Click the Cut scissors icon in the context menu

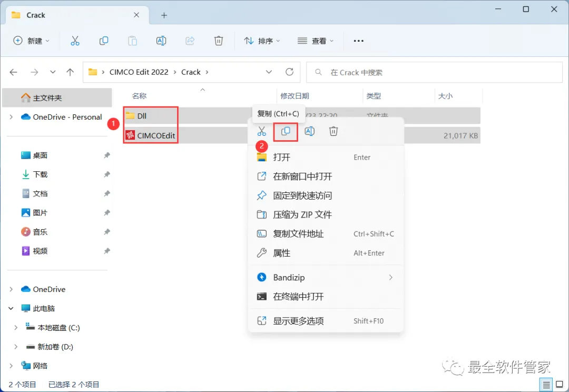tap(262, 131)
